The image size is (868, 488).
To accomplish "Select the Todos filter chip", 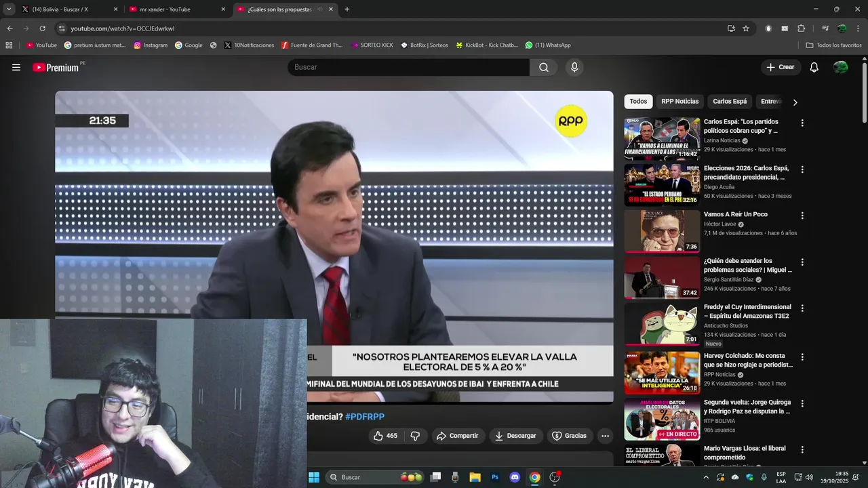I will [x=638, y=102].
